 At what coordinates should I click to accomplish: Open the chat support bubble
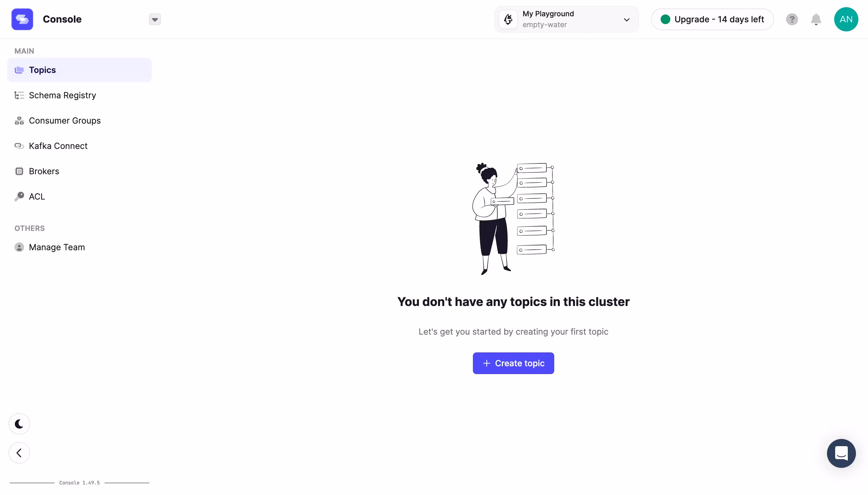[x=841, y=453]
